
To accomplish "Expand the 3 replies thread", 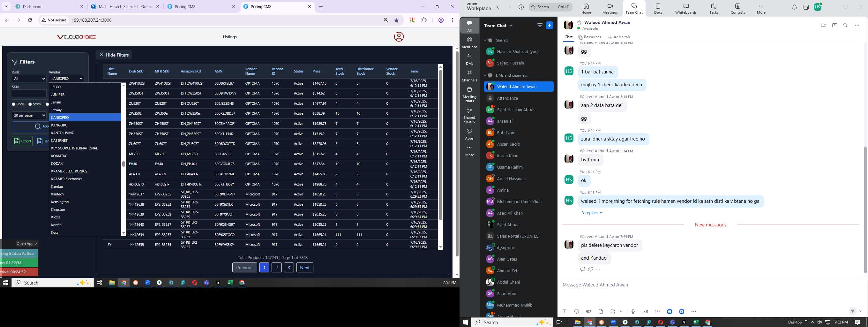I will [592, 213].
